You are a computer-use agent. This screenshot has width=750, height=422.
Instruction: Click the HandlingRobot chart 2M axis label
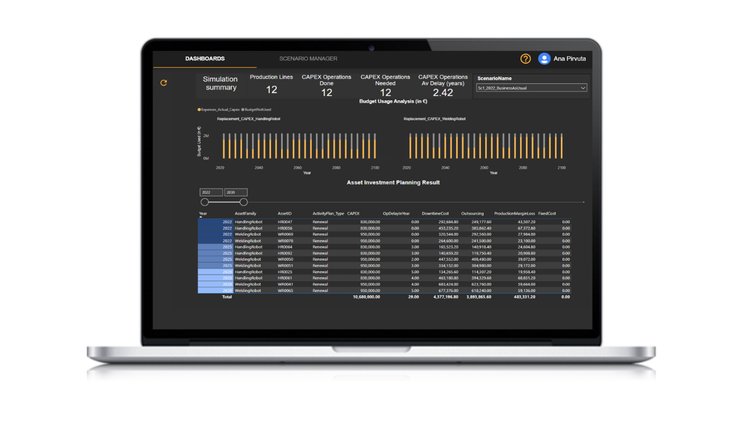(x=206, y=136)
